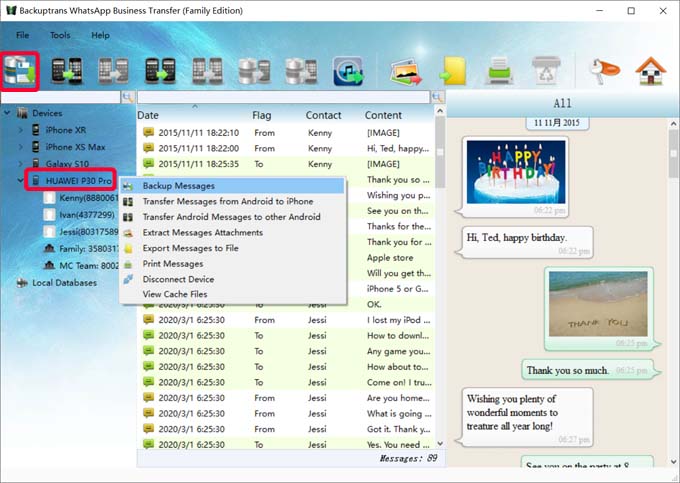
Task: Open the File menu
Action: 23,35
